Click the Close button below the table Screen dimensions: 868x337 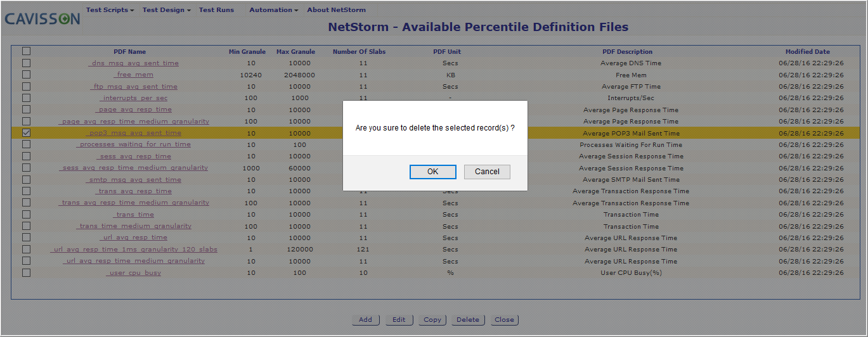pyautogui.click(x=505, y=320)
